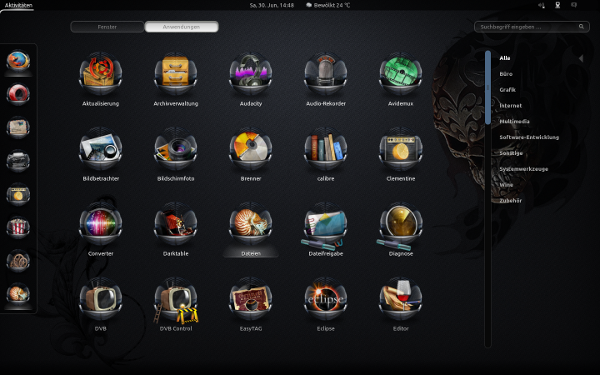Filter apps by Grafik category
This screenshot has height=375, width=600.
click(507, 90)
